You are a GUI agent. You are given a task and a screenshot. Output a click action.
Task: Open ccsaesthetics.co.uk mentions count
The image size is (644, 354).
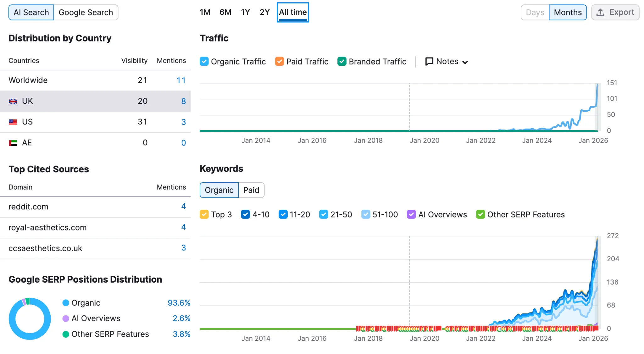[184, 248]
